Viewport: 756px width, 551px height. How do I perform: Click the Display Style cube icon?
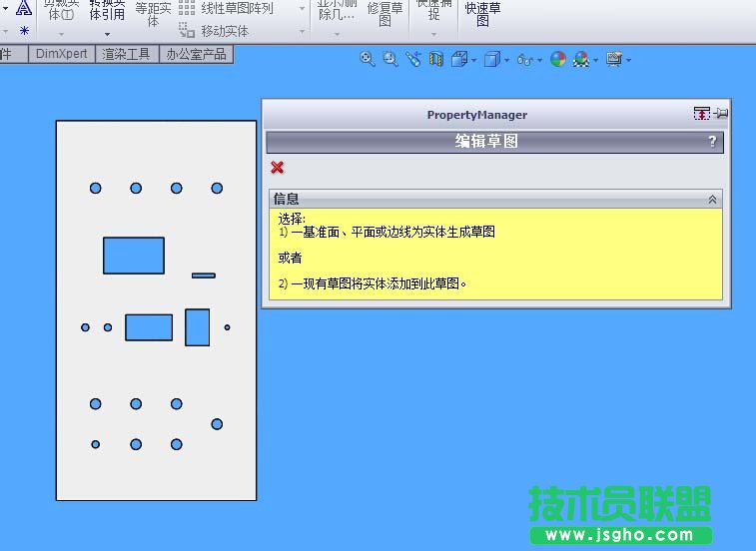(x=491, y=59)
